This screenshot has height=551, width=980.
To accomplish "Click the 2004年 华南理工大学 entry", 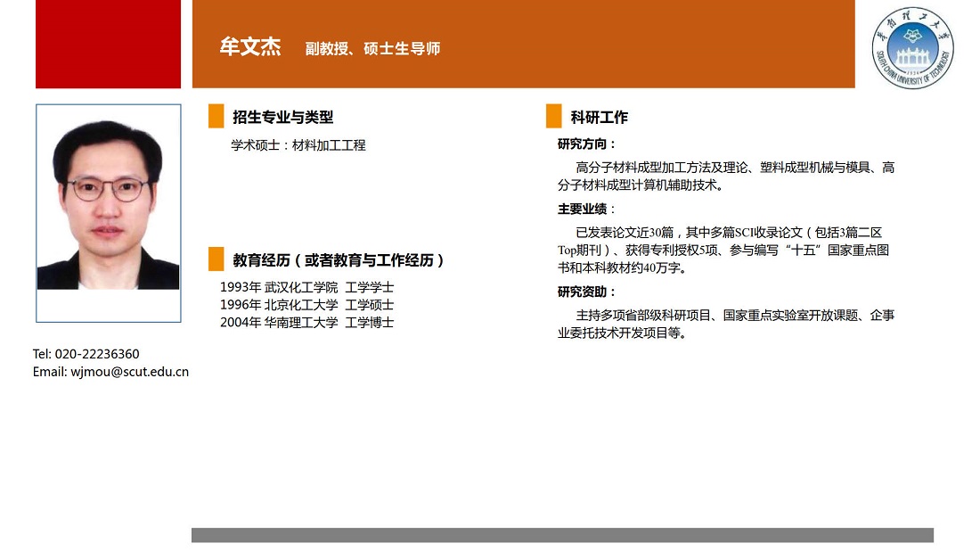I will click(306, 323).
